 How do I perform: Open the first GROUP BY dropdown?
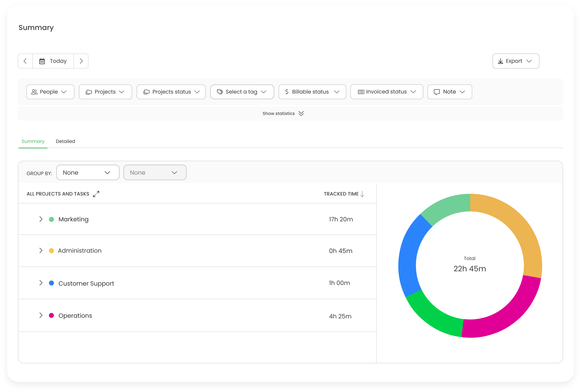pyautogui.click(x=88, y=172)
